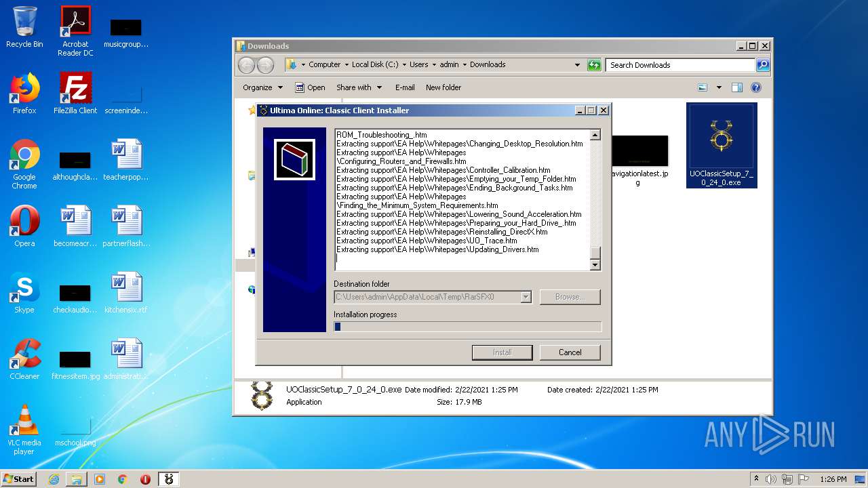Click the Forward button in Downloads window
This screenshot has height=488, width=868.
tap(265, 65)
